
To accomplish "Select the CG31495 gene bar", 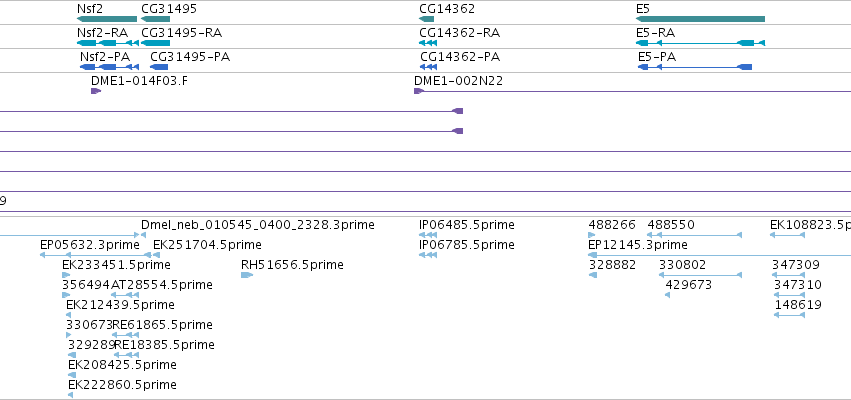I will tap(155, 19).
